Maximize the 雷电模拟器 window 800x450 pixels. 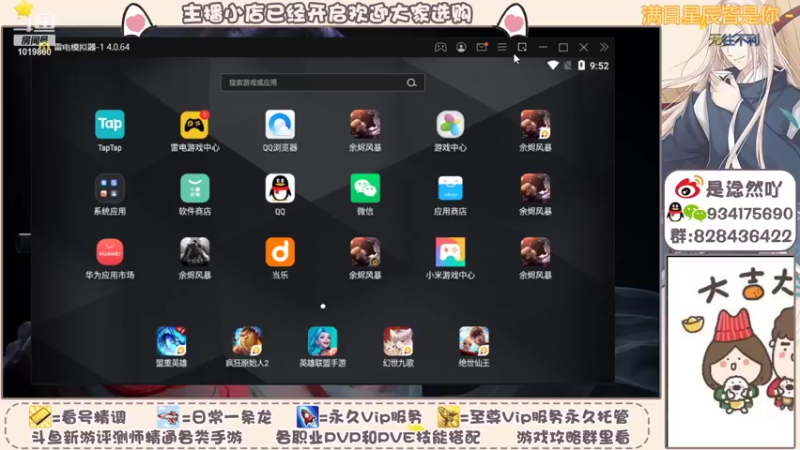563,47
